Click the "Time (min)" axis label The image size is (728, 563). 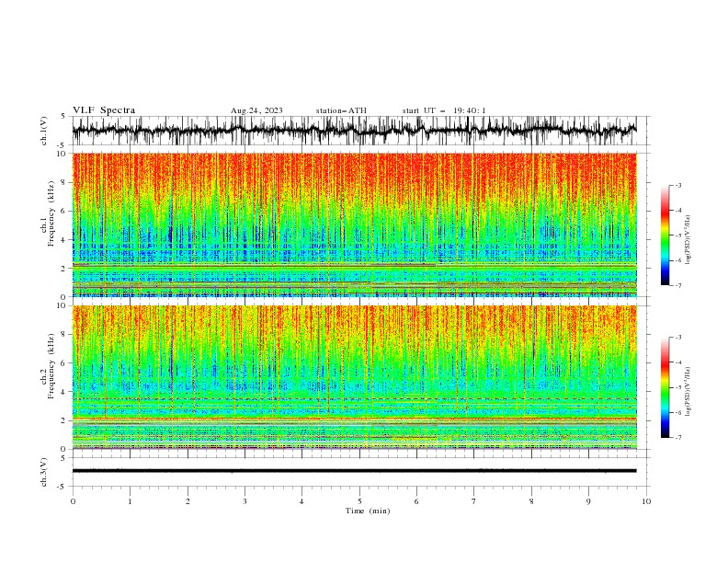pos(368,511)
